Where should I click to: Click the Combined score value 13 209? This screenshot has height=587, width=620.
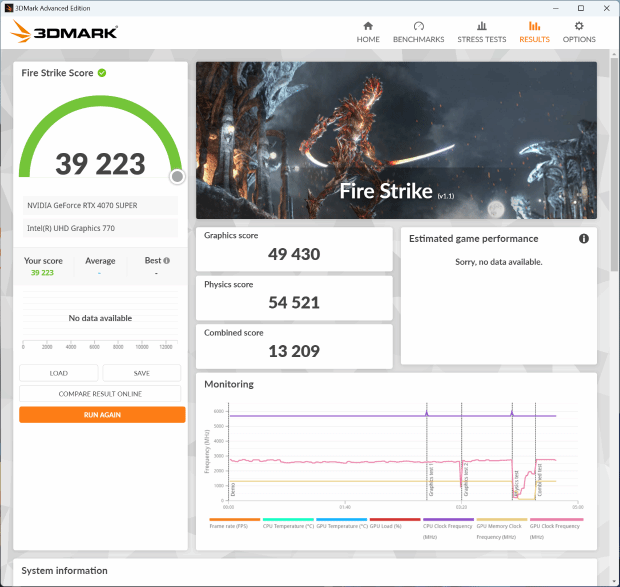coord(294,351)
